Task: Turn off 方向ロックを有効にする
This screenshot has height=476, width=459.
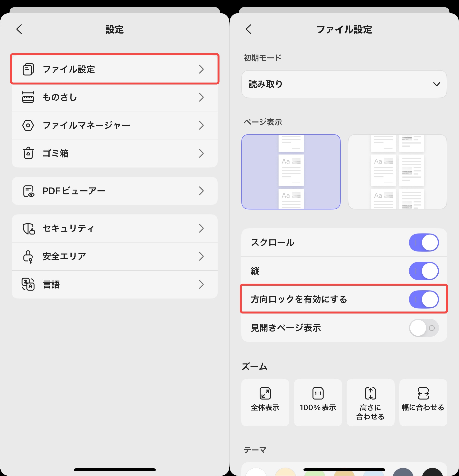Action: coord(424,300)
